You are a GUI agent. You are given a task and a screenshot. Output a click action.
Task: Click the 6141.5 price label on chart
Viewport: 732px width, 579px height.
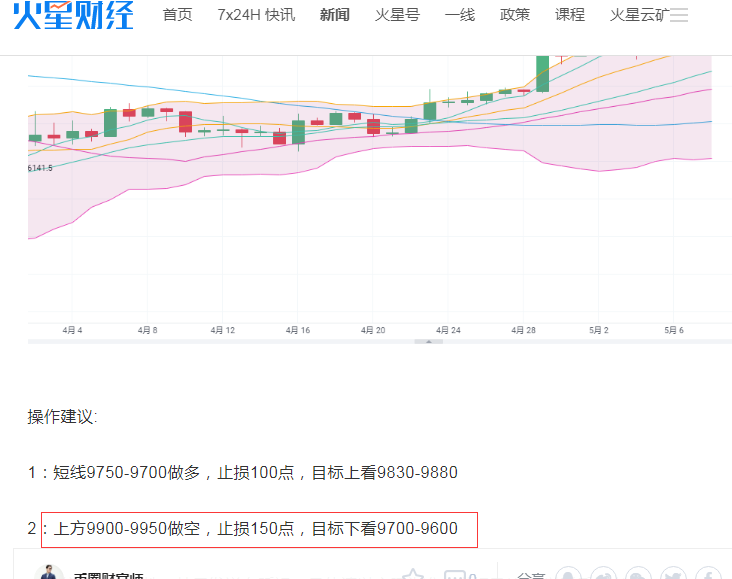[40, 168]
